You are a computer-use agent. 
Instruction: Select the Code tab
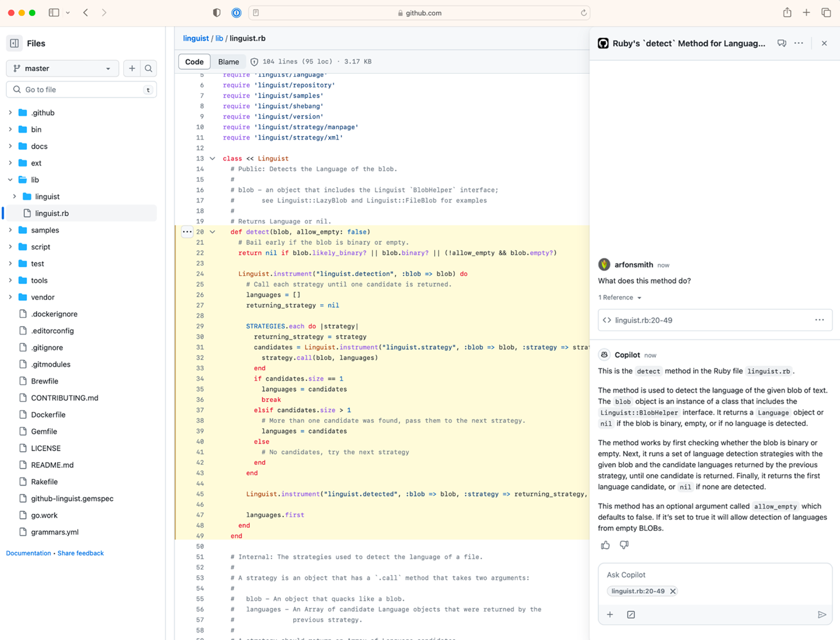(x=194, y=62)
